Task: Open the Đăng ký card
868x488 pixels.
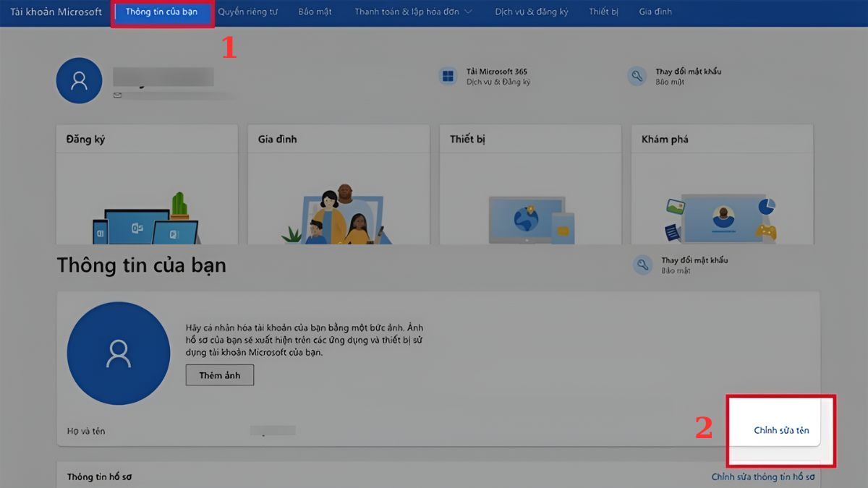Action: pos(147,184)
